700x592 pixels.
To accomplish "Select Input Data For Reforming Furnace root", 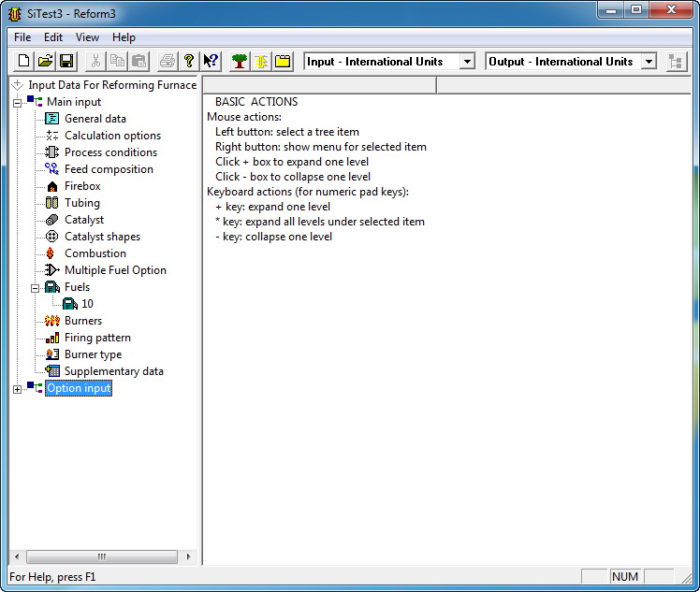I will [112, 85].
